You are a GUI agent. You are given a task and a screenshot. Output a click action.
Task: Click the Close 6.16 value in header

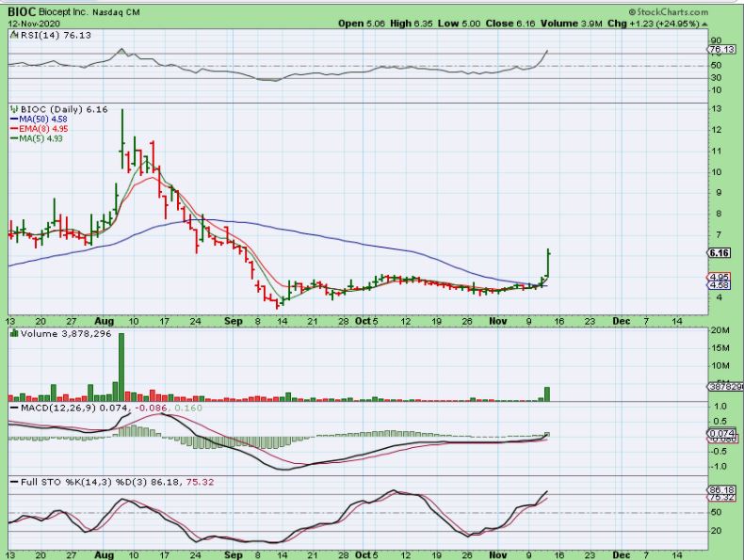pyautogui.click(x=510, y=24)
